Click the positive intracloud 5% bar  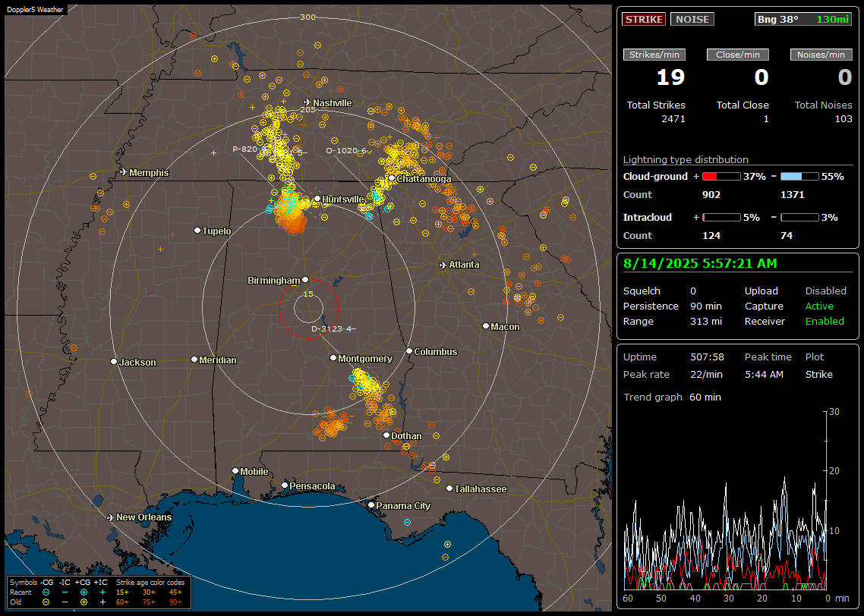(721, 218)
